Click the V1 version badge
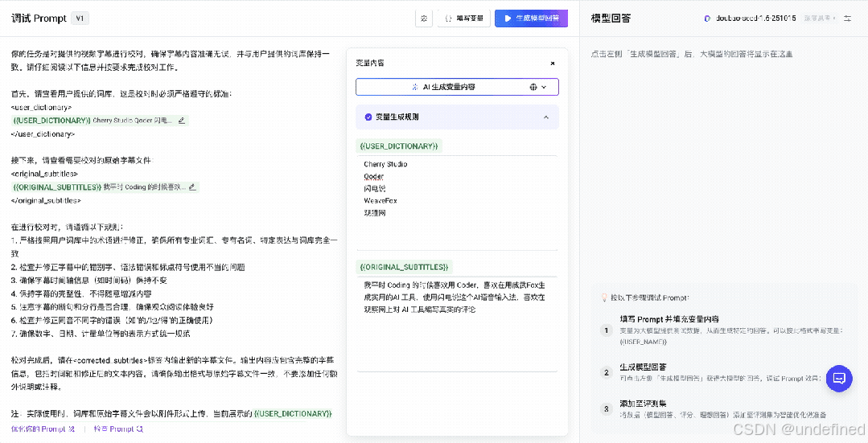 pos(80,18)
